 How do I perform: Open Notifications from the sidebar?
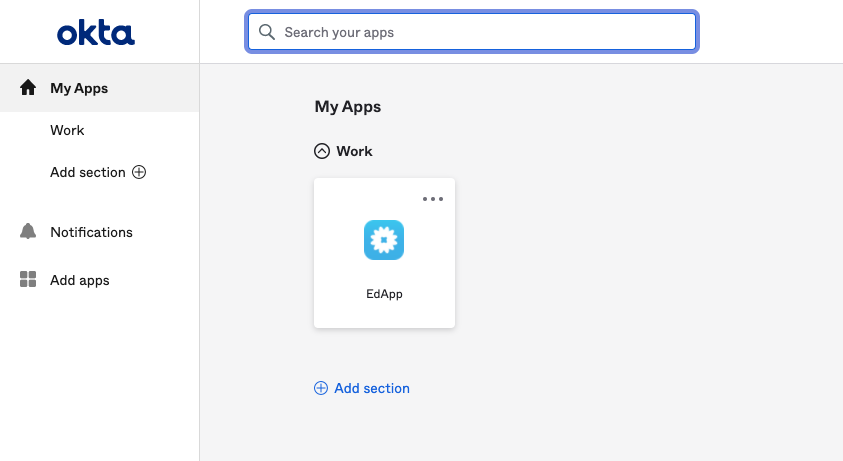[91, 232]
